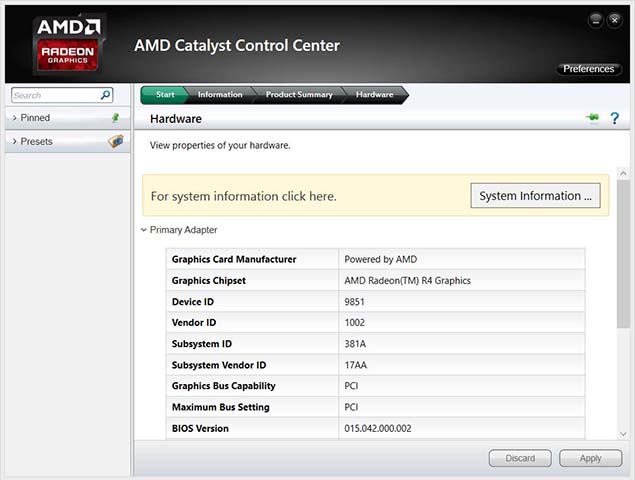This screenshot has height=480, width=635.
Task: Click the AMD Radeon Graphics logo
Action: pyautogui.click(x=68, y=43)
